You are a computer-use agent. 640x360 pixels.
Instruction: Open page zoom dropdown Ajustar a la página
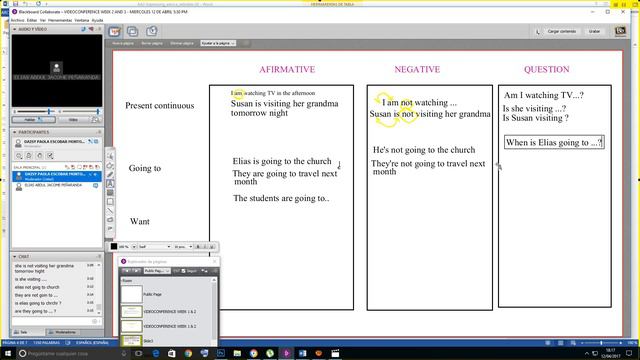(218, 43)
